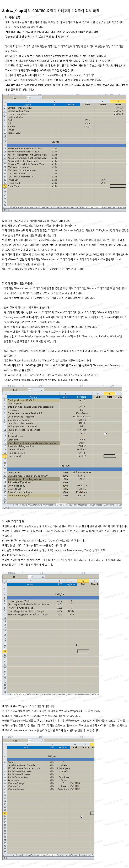Click the 'Rearming and Refueling Window' cell
This screenshot has width=129, height=868.
coord(33,479)
